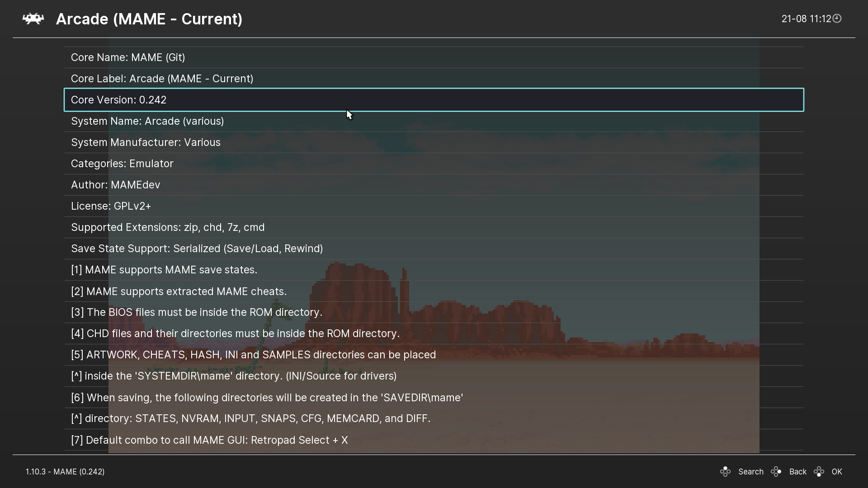Image resolution: width=868 pixels, height=488 pixels.
Task: Select note '[2] MAME supports extracted MAME cheats.'
Action: pyautogui.click(x=434, y=291)
